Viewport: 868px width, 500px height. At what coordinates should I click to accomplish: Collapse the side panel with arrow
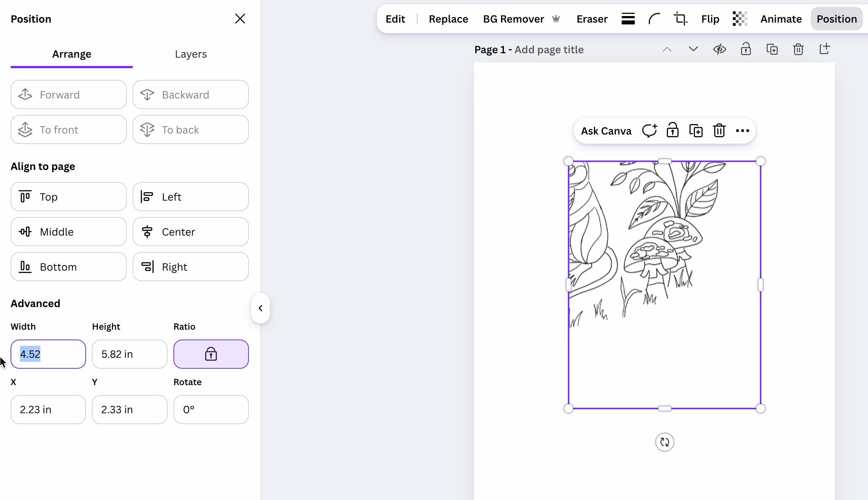coord(261,308)
